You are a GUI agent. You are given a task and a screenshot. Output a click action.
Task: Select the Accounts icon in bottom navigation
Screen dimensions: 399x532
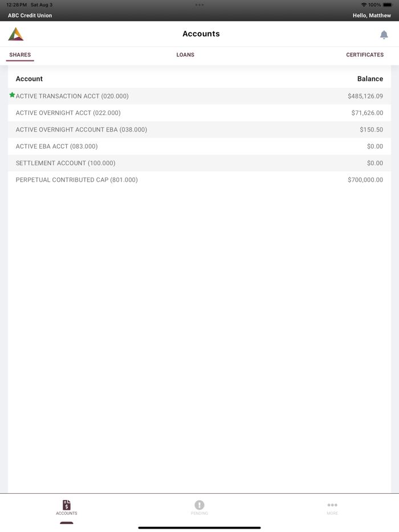(67, 508)
